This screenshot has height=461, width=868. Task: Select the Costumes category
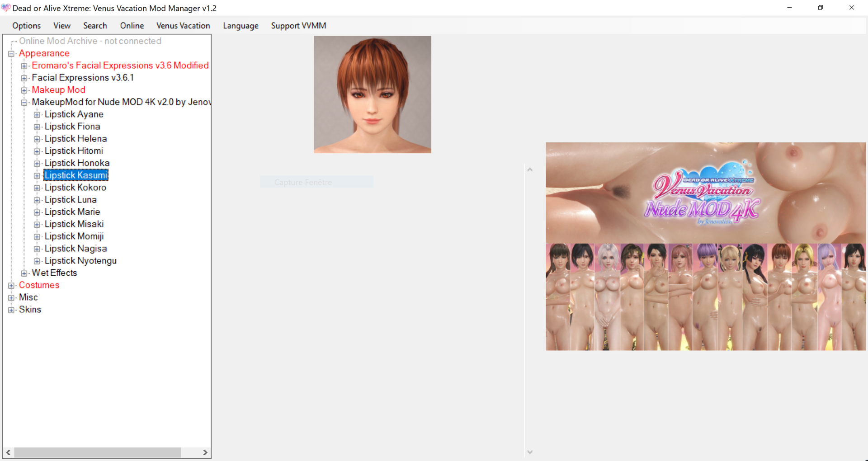39,285
